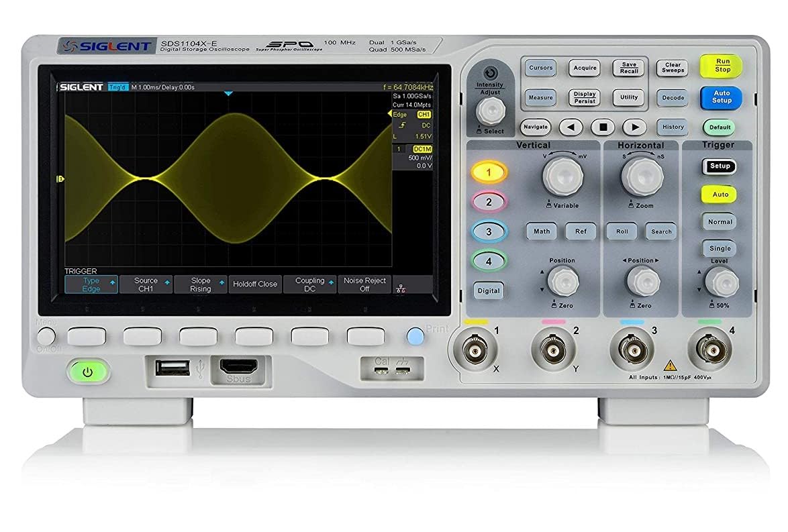The width and height of the screenshot is (788, 532).
Task: Open the Coupling DC softkey menu
Action: (x=309, y=284)
